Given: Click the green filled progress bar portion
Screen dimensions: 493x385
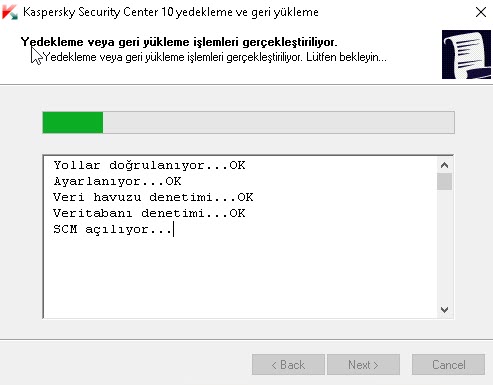Looking at the screenshot, I should pos(73,123).
